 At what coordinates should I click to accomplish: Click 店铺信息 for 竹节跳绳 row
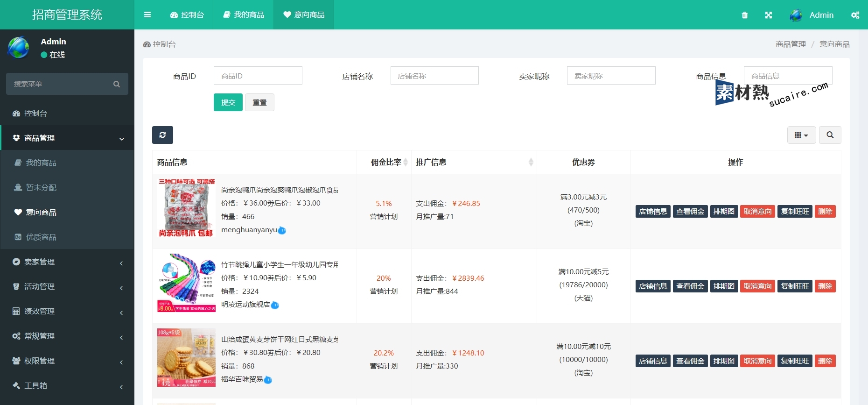point(653,286)
